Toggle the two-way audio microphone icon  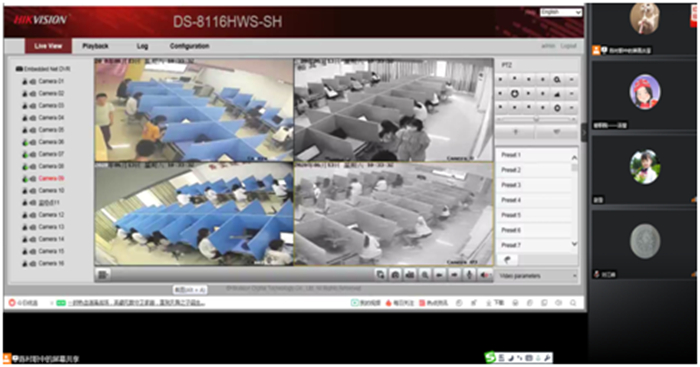coord(469,275)
